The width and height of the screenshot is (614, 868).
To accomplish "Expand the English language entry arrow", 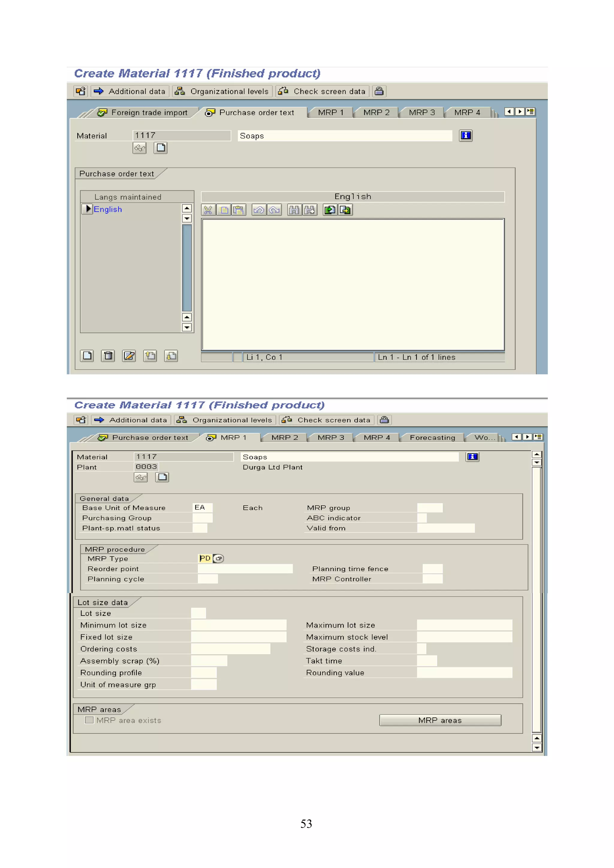I will (x=87, y=209).
